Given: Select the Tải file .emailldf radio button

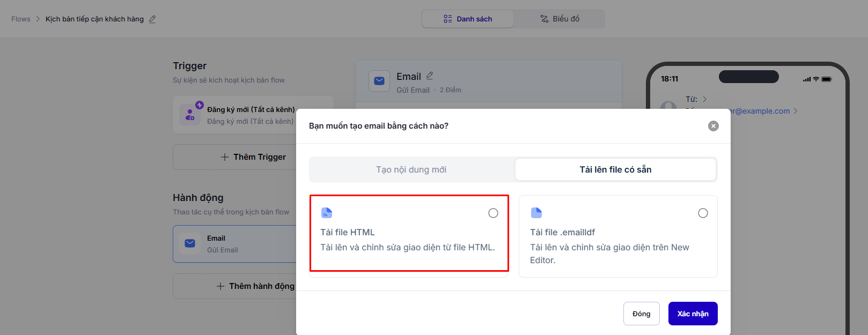Looking at the screenshot, I should [703, 213].
